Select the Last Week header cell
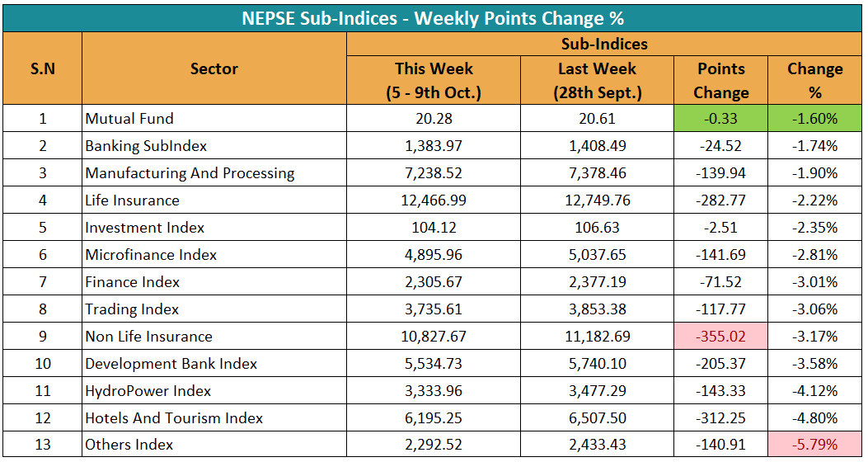Image resolution: width=868 pixels, height=462 pixels. (x=598, y=80)
